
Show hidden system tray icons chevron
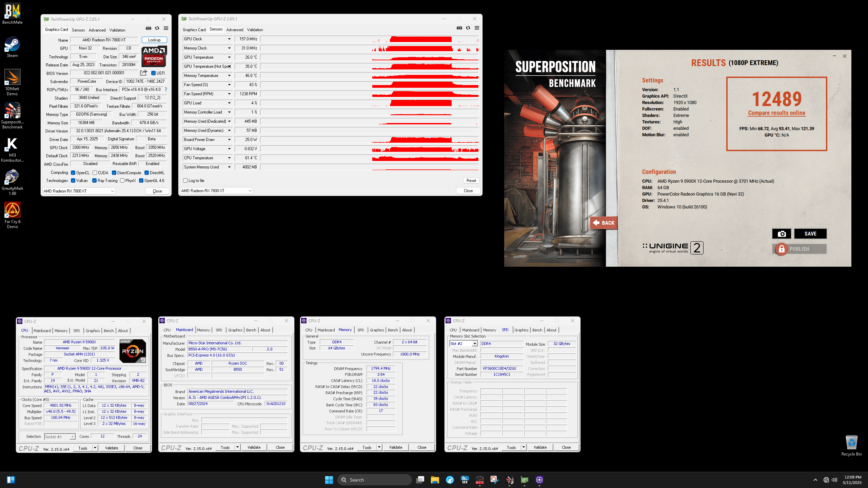pos(815,480)
